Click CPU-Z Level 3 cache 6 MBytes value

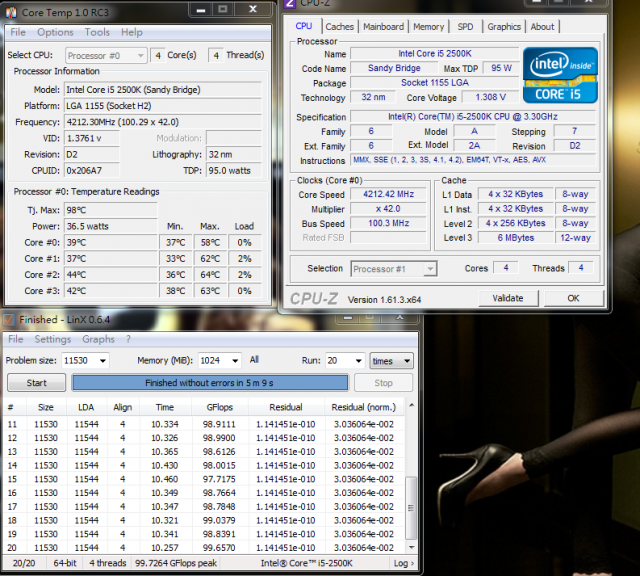tap(516, 238)
